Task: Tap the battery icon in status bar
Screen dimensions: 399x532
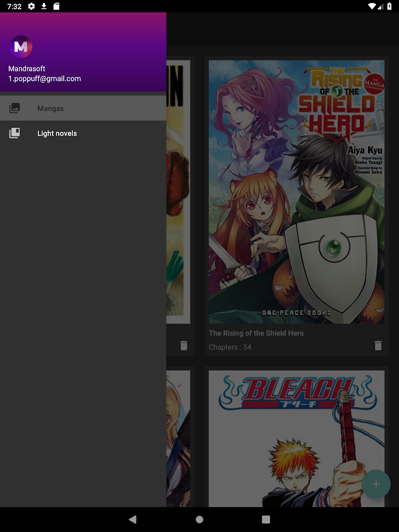Action: pos(390,6)
